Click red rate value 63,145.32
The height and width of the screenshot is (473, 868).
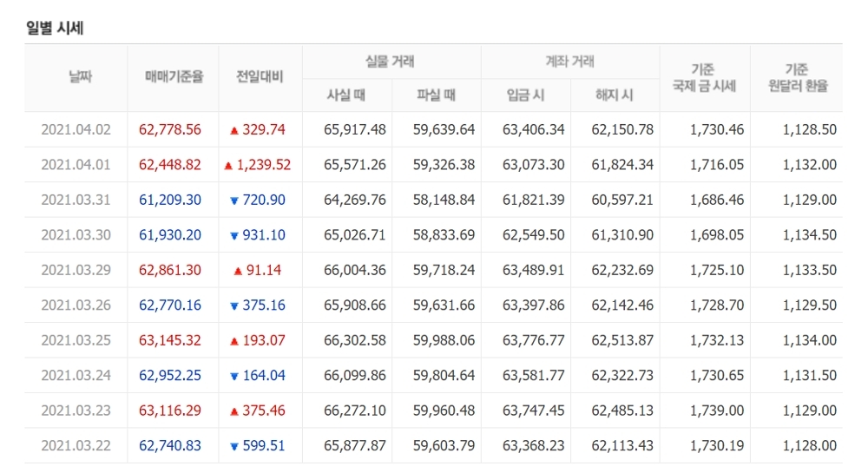(170, 340)
